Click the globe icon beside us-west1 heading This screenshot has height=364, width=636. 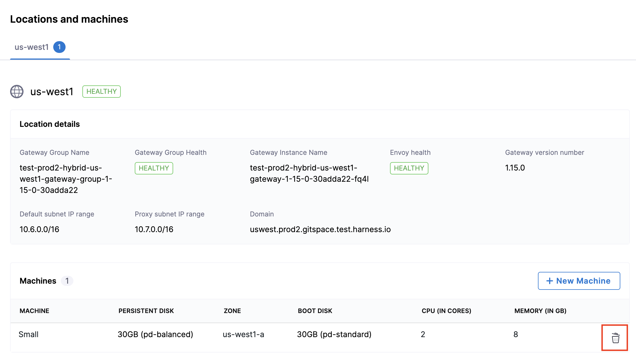click(x=17, y=92)
